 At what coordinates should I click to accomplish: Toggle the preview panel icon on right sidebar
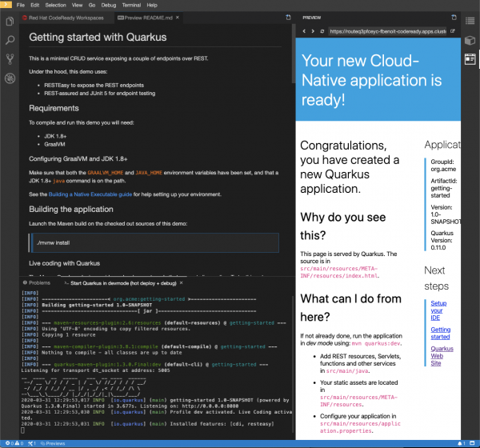click(470, 58)
